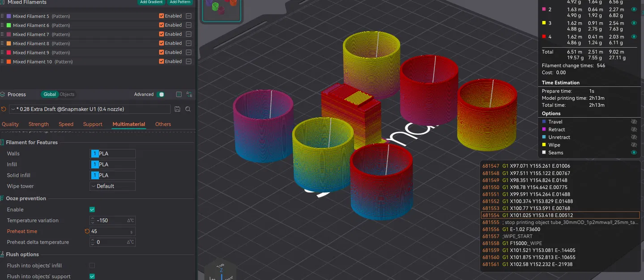The width and height of the screenshot is (644, 280).
Task: Click the Add Pattern button
Action: (180, 2)
